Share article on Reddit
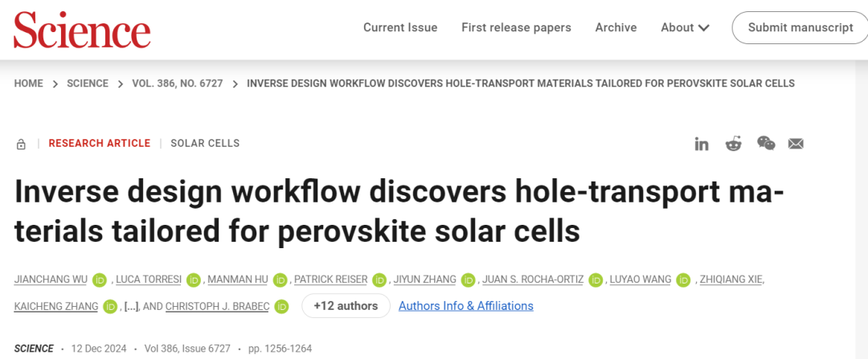This screenshot has height=359, width=868. [734, 144]
